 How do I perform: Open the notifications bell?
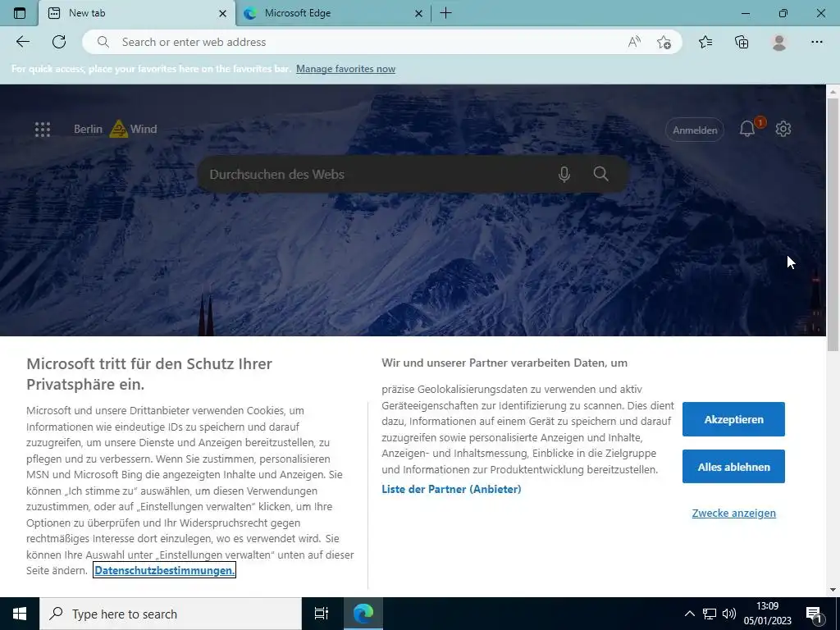(x=748, y=129)
